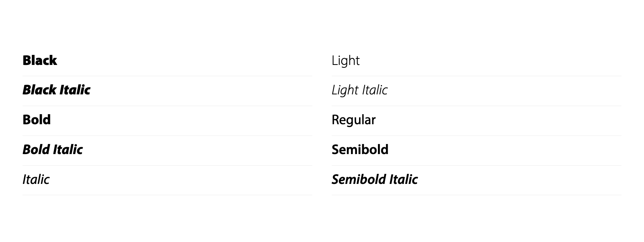Image resolution: width=644 pixels, height=242 pixels.
Task: Click the row containing Light
Action: point(477,61)
